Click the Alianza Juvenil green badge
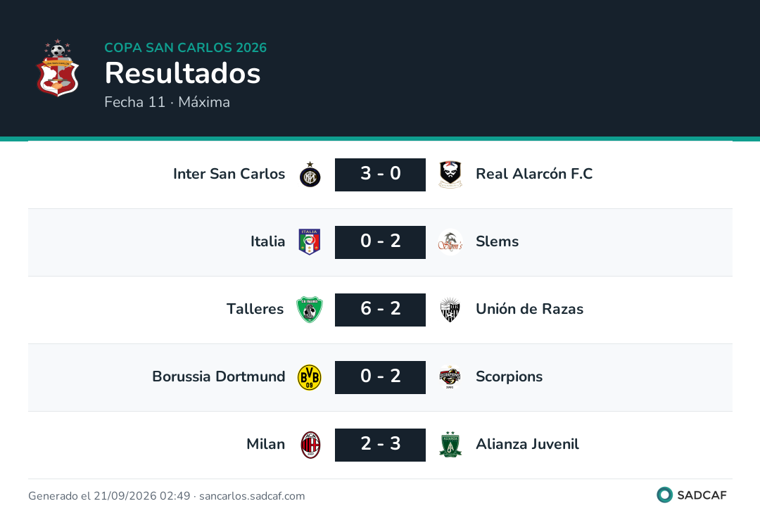Viewport: 760px width, 532px height. pyautogui.click(x=450, y=445)
